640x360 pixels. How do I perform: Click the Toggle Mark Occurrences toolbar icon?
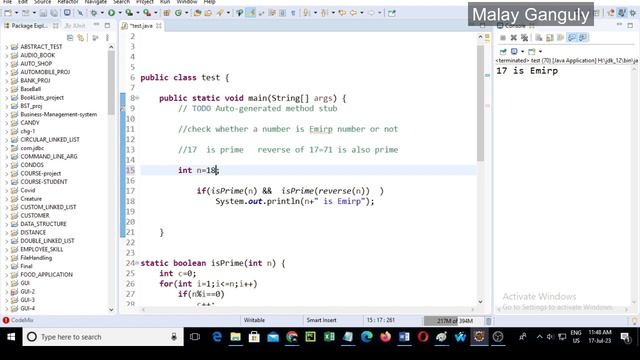251,13
